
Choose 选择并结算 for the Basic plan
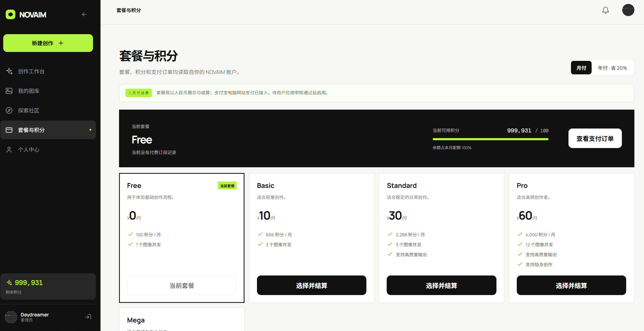click(x=311, y=285)
